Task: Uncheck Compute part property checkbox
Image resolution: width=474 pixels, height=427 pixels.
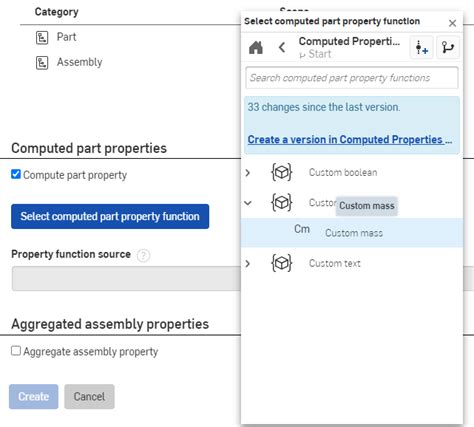Action: pyautogui.click(x=16, y=174)
